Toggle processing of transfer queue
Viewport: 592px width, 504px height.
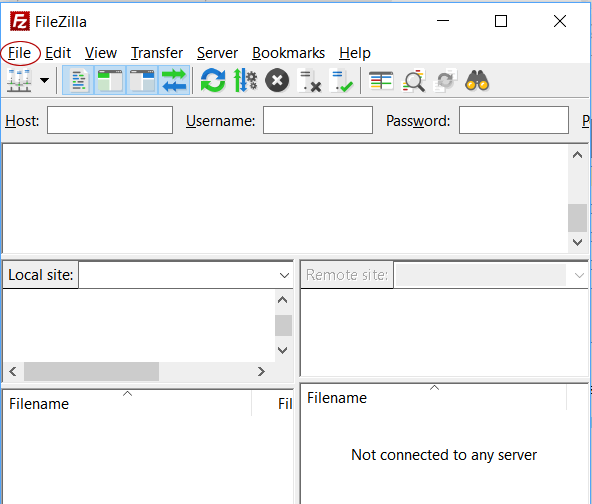(x=245, y=80)
